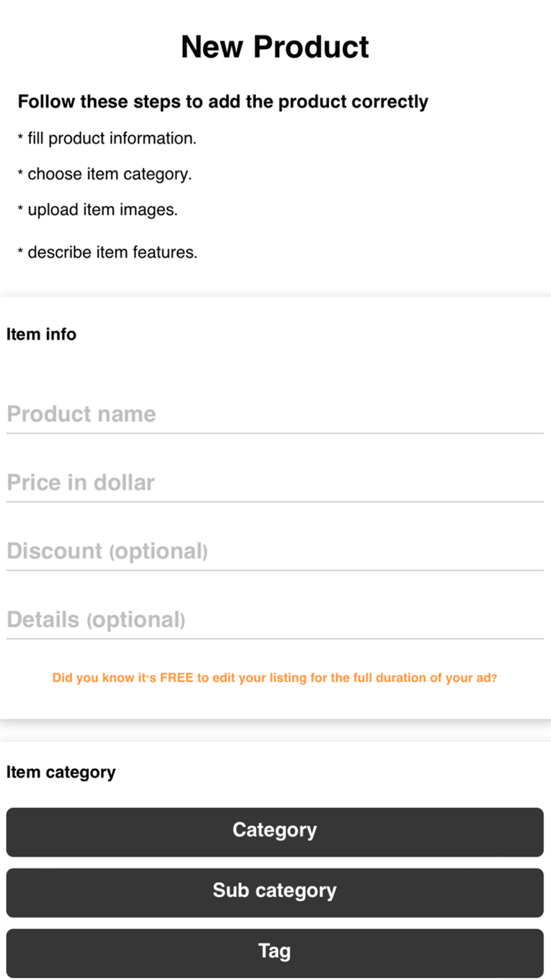This screenshot has width=551, height=980.
Task: Focus the Product name input field
Action: (x=274, y=414)
